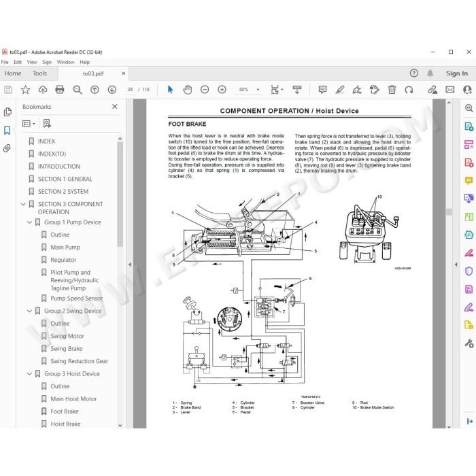The image size is (476, 476).
Task: Switch to the Home tab
Action: point(13,73)
